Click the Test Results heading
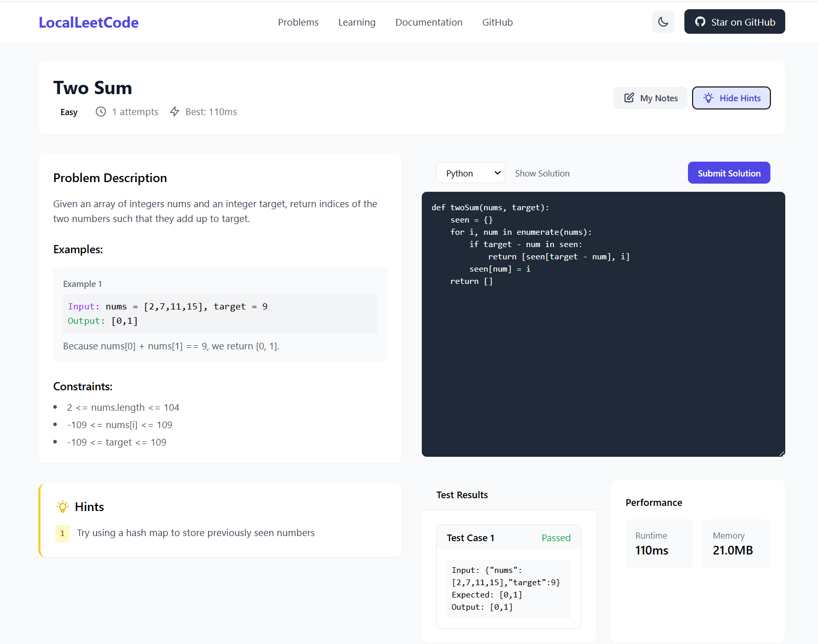 (462, 495)
